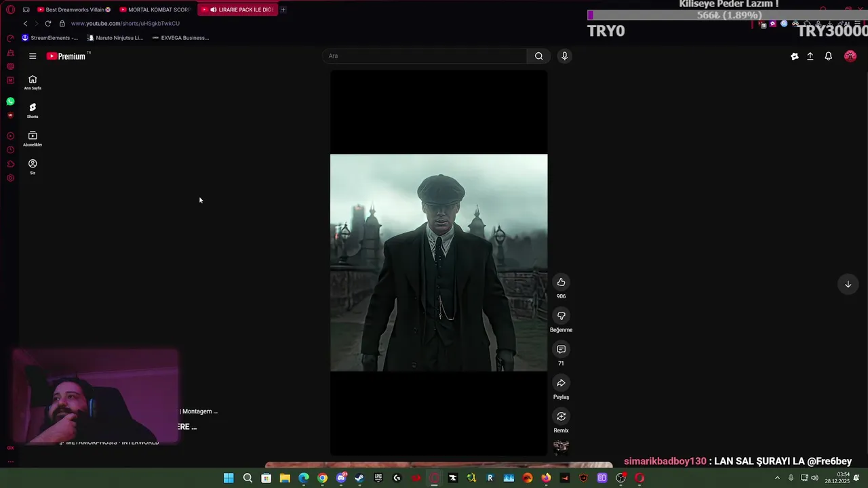Image resolution: width=868 pixels, height=488 pixels.
Task: Reload the current page
Action: pyautogui.click(x=48, y=24)
